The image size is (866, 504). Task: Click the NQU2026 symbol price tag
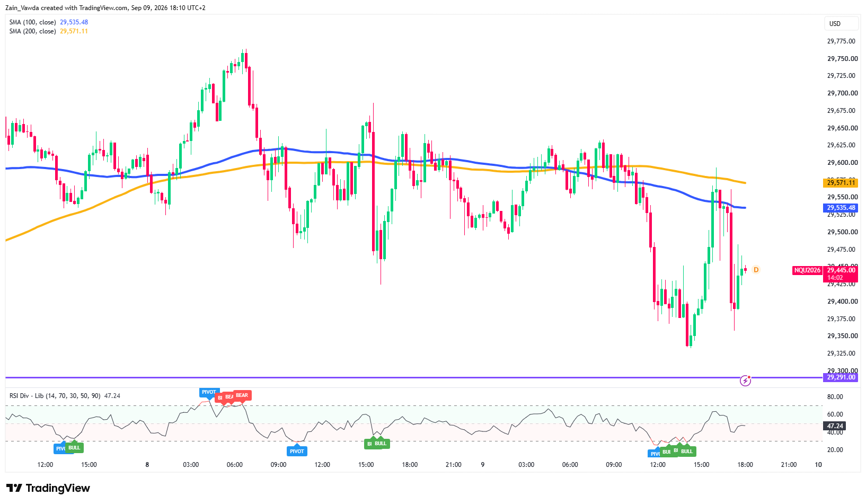[807, 270]
